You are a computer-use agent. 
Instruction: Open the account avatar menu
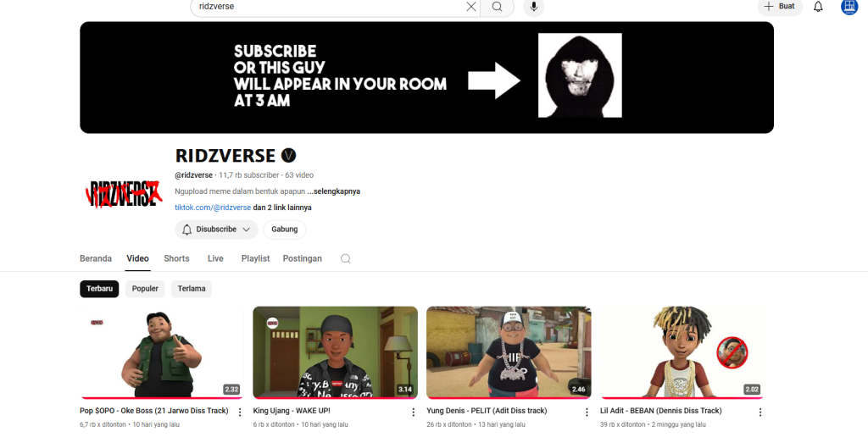point(849,7)
